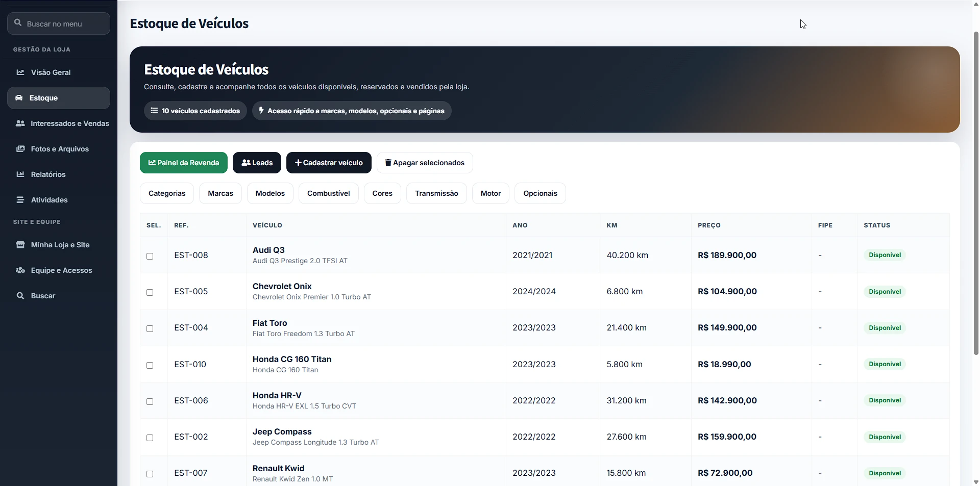Viewport: 980px width, 486px height.
Task: Open Minha Loja e Site
Action: 59,245
